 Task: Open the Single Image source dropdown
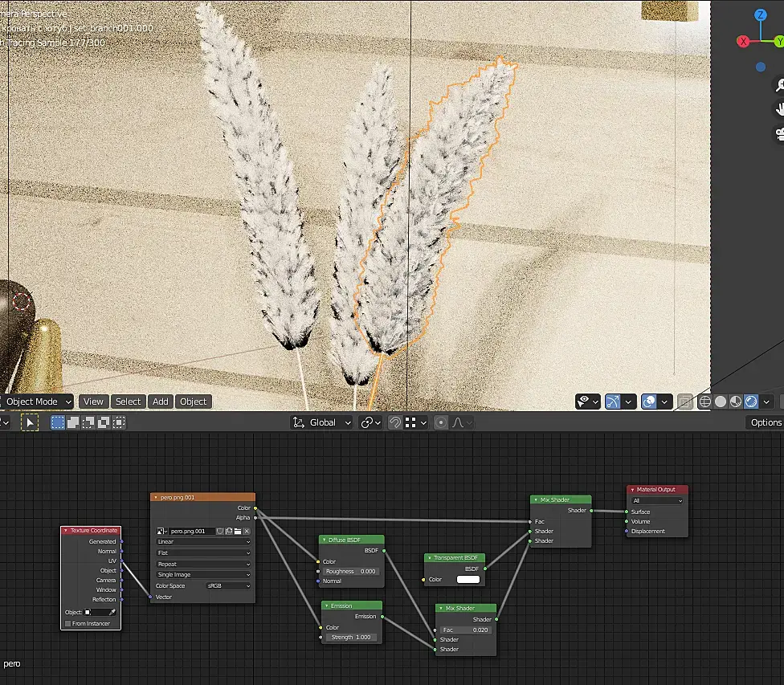coord(203,575)
